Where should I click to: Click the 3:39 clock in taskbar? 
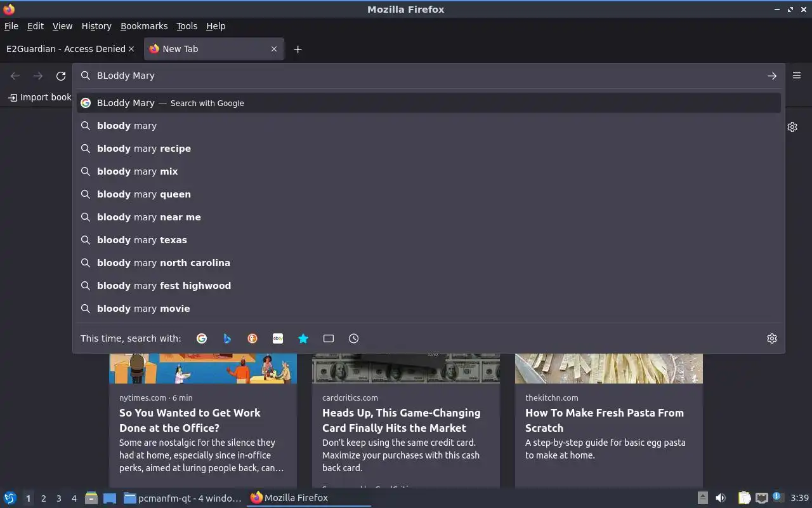(799, 498)
